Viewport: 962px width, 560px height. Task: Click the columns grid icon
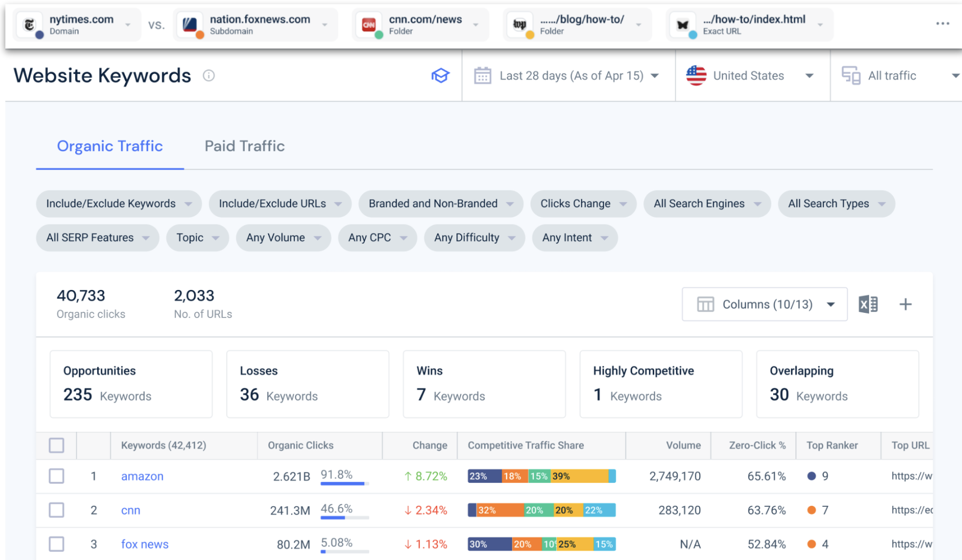click(x=705, y=304)
